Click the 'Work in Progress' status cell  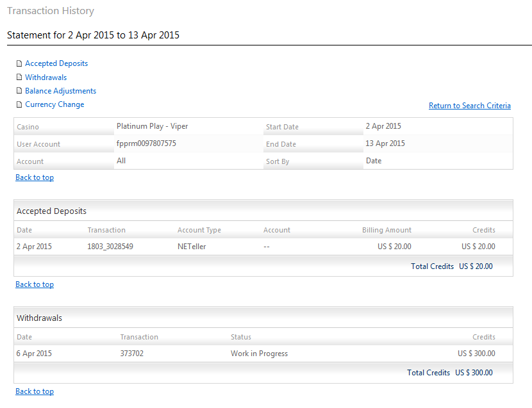(259, 354)
